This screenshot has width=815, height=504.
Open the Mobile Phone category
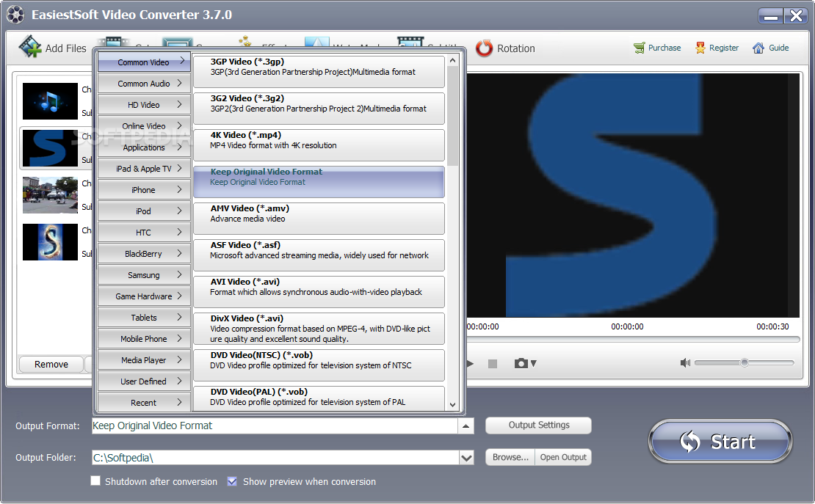tap(144, 339)
